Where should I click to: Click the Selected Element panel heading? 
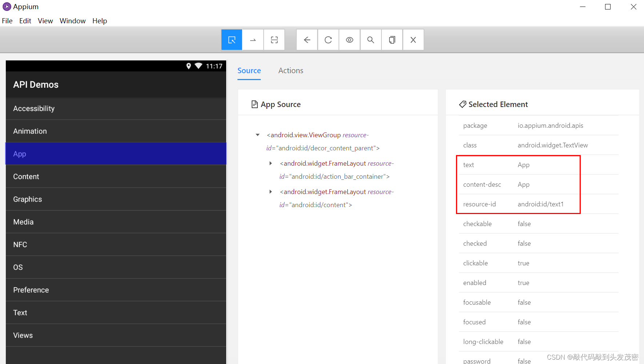point(493,104)
